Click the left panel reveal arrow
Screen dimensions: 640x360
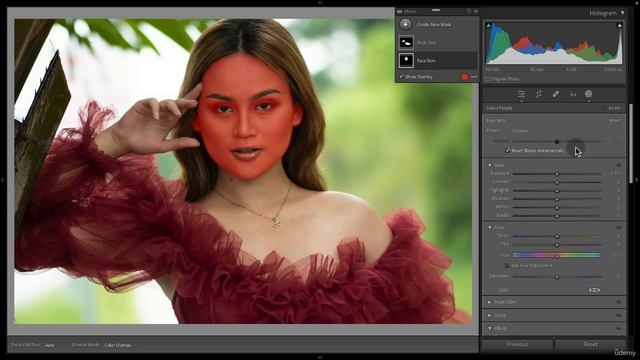pyautogui.click(x=2, y=180)
